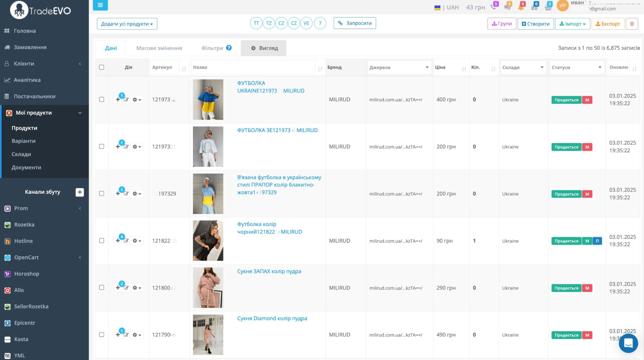Screen dimensions: 644x360
Task: Sort by Назва using the sort arrows
Action: coord(320,69)
